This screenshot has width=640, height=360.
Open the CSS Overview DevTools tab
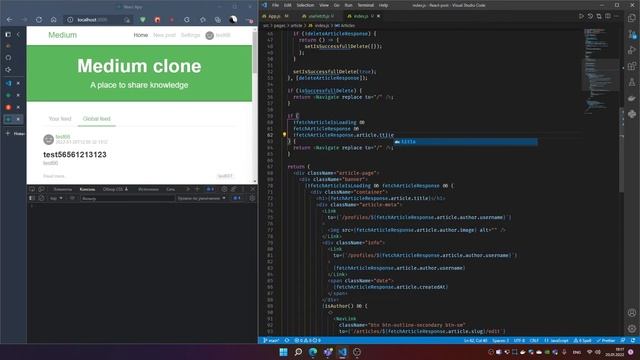click(x=115, y=189)
